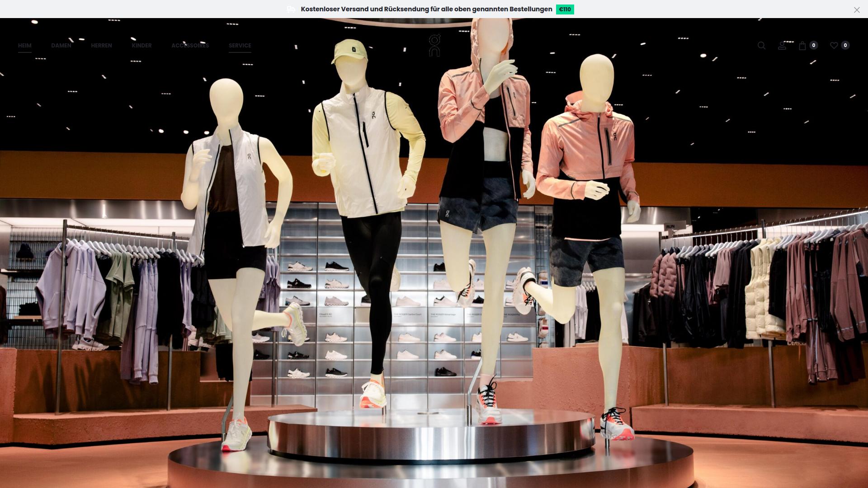
Task: Open the search icon
Action: point(762,46)
